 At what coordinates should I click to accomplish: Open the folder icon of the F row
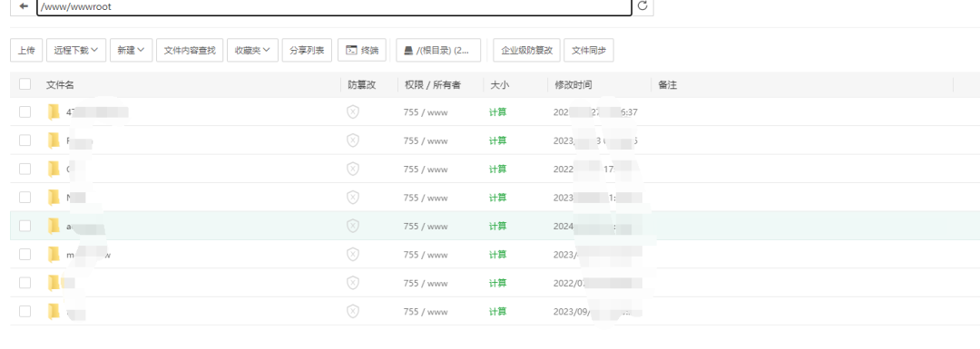[x=54, y=141]
